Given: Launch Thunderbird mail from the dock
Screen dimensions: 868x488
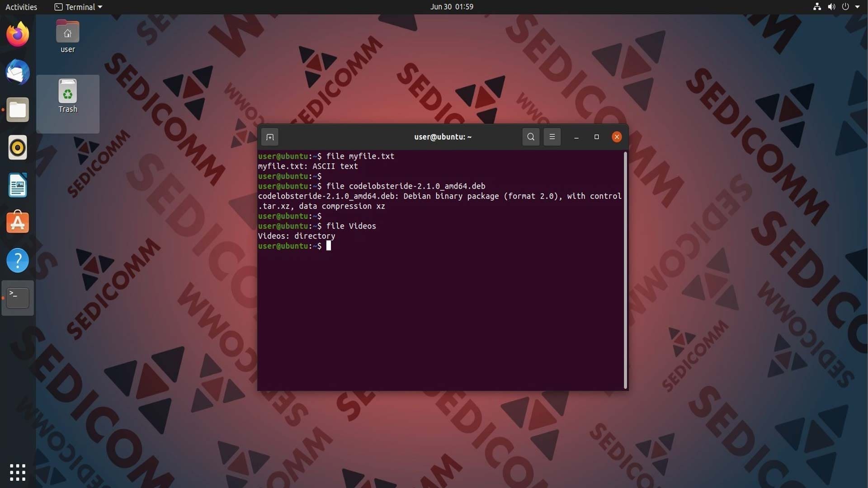Looking at the screenshot, I should click(18, 72).
